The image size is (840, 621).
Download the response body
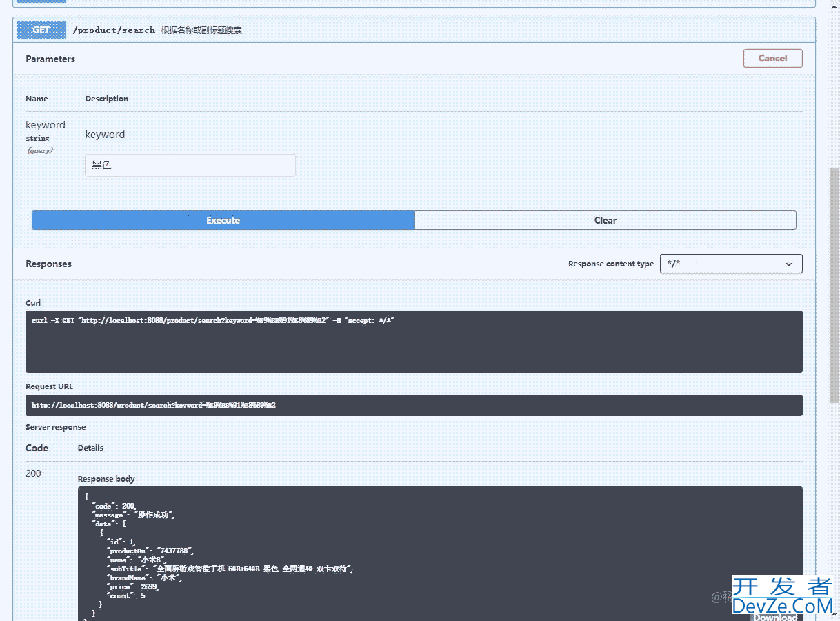tap(774, 618)
